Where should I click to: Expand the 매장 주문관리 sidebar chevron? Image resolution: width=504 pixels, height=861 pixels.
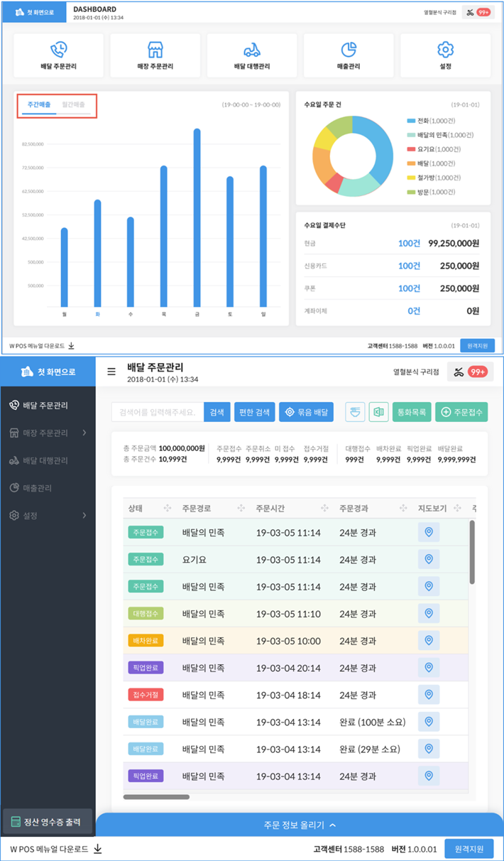click(84, 433)
